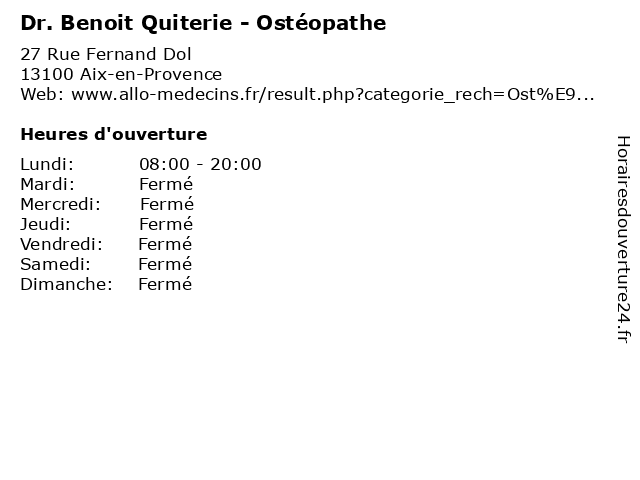Click Fermé status next to Mardi
This screenshot has width=640, height=480.
pos(166,184)
